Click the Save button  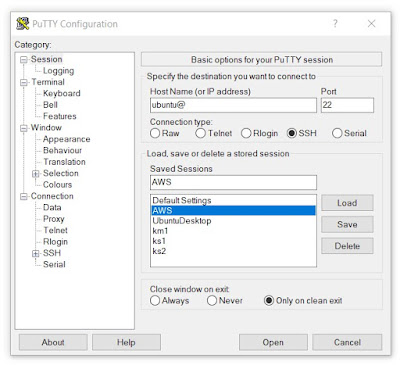[x=347, y=224]
